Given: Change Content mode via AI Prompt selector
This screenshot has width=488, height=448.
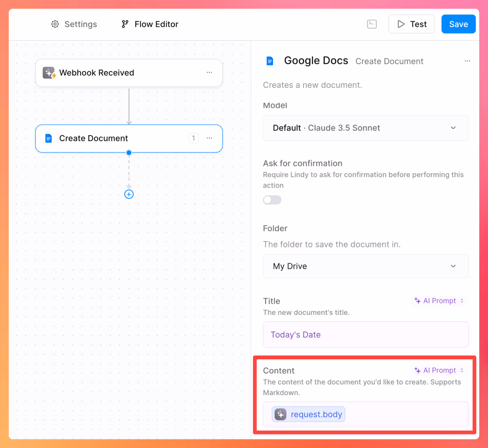Looking at the screenshot, I should click(x=439, y=370).
